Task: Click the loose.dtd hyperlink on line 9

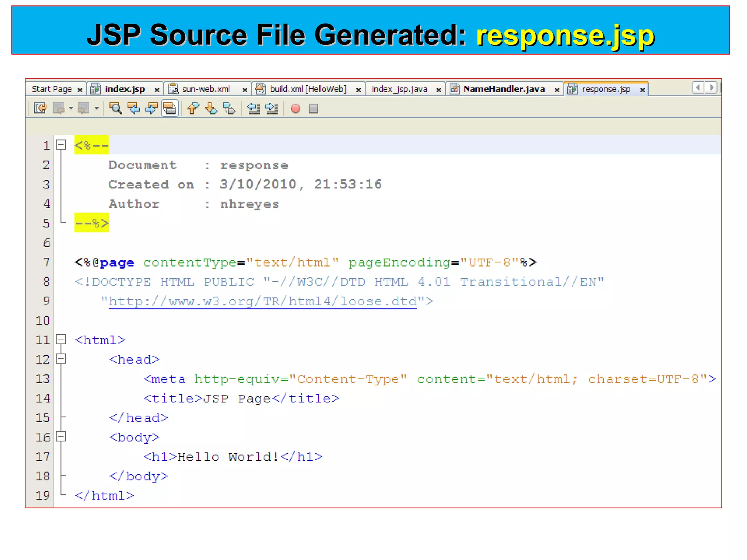Action: coord(263,302)
